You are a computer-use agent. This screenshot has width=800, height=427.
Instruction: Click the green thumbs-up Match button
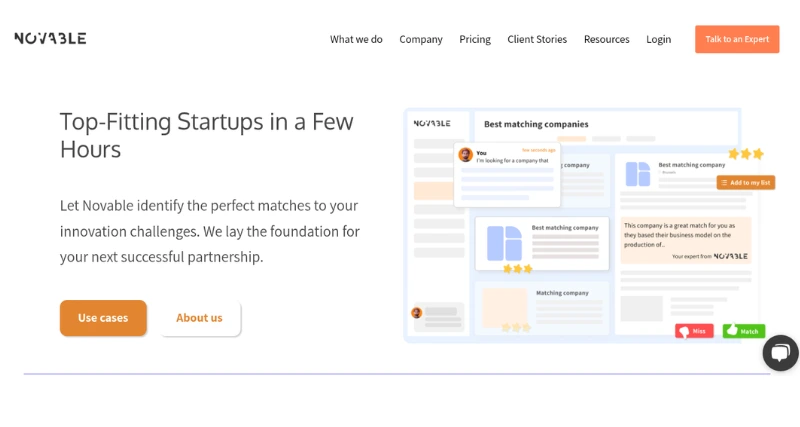tap(744, 331)
